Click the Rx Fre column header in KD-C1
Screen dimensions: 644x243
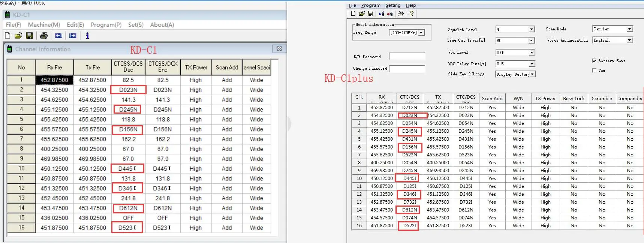pos(54,67)
